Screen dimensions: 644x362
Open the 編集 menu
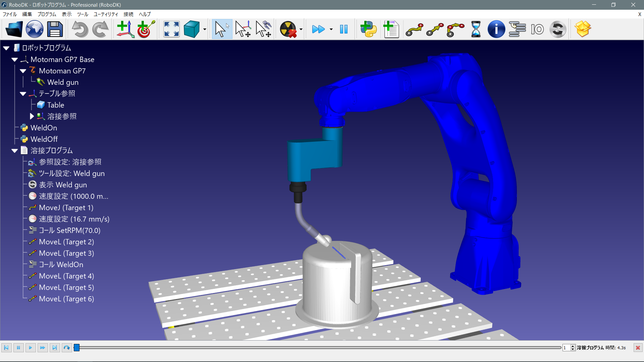27,14
